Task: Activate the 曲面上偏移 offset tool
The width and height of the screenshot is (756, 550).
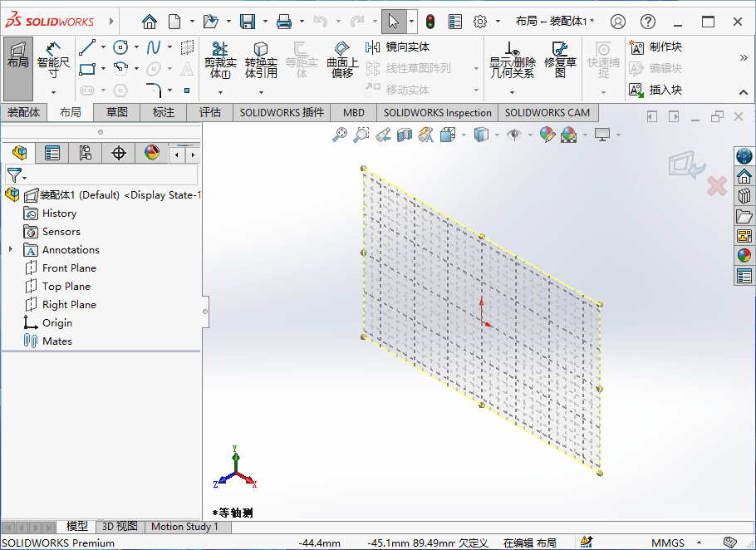Action: pos(341,58)
